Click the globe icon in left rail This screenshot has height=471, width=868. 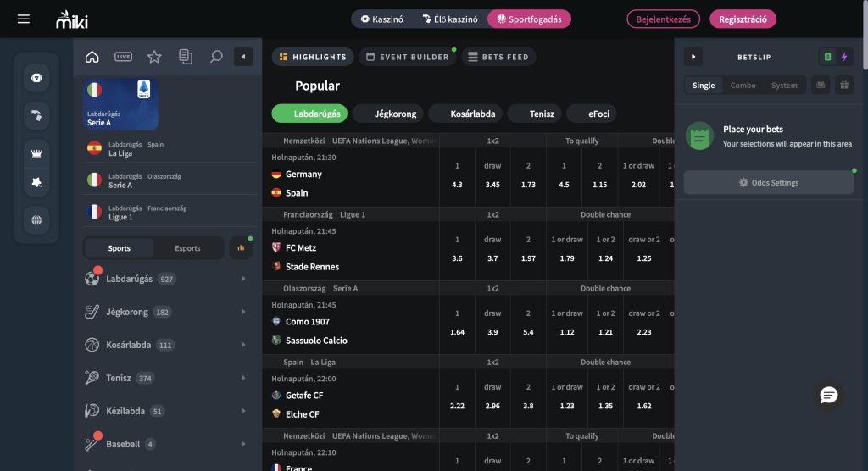36,220
